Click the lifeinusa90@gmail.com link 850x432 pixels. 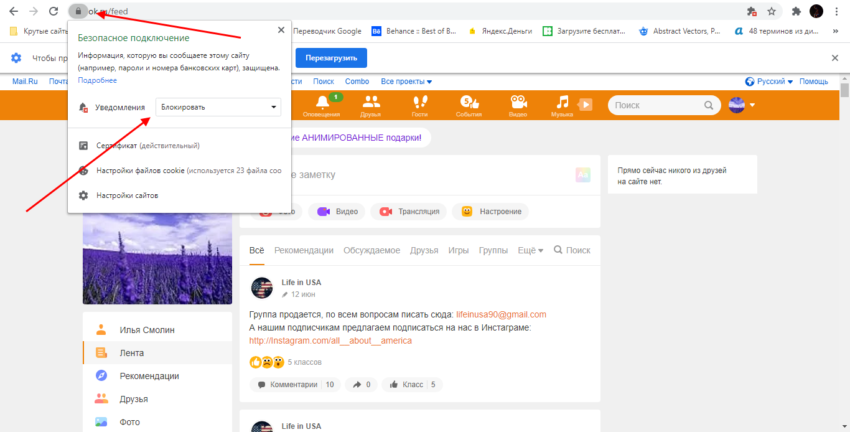point(501,314)
